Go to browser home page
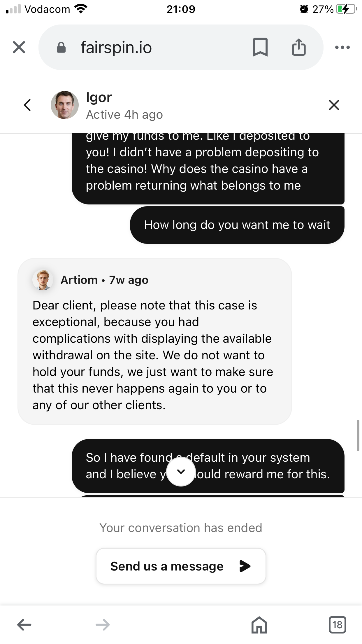 click(259, 625)
